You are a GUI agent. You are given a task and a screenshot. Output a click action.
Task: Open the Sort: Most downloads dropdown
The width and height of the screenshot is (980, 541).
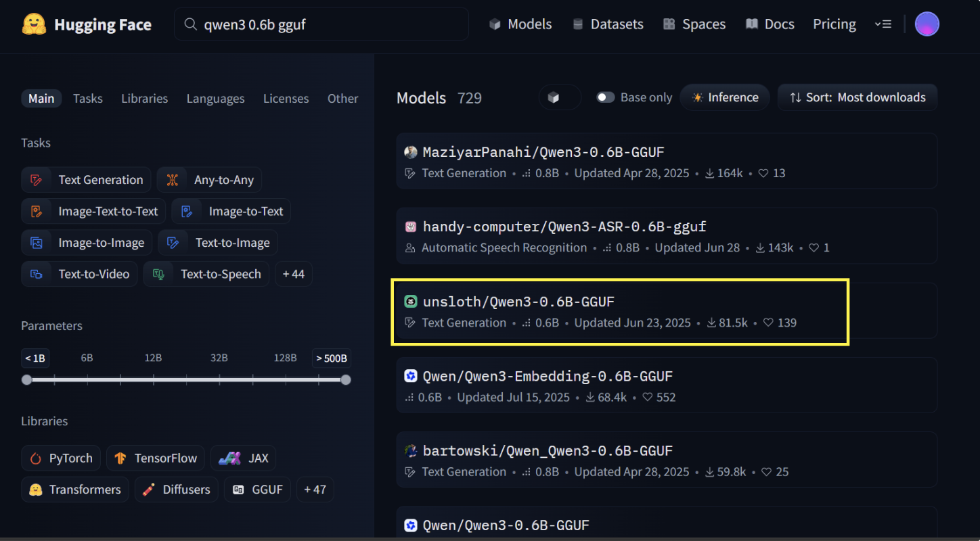tap(857, 97)
